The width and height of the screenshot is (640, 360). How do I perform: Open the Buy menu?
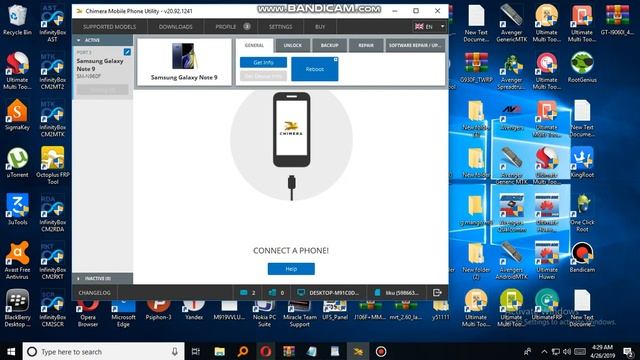point(320,27)
